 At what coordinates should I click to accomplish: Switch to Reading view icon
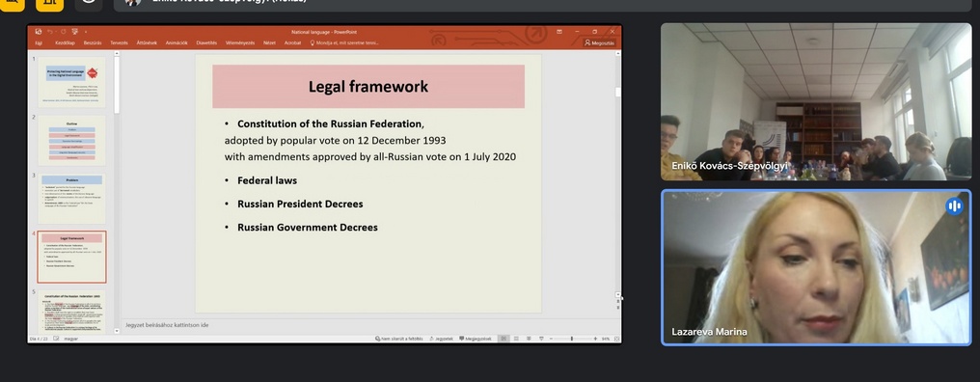point(529,339)
